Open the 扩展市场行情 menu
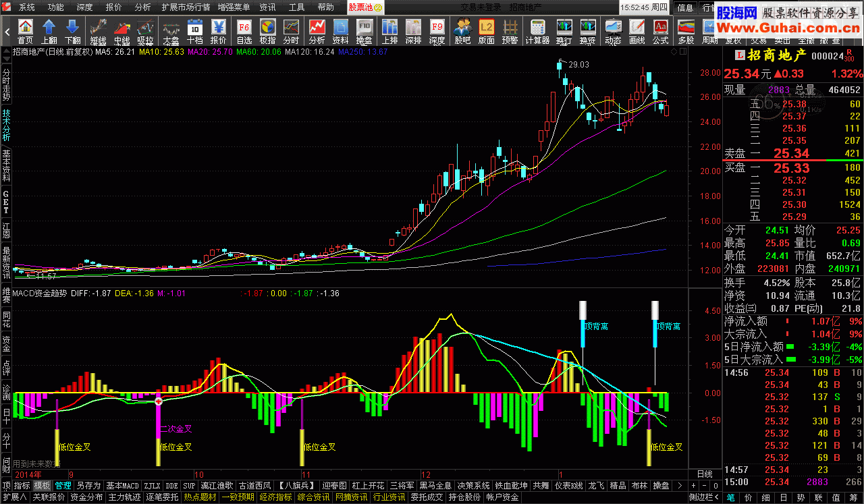The height and width of the screenshot is (504, 864). pos(185,7)
